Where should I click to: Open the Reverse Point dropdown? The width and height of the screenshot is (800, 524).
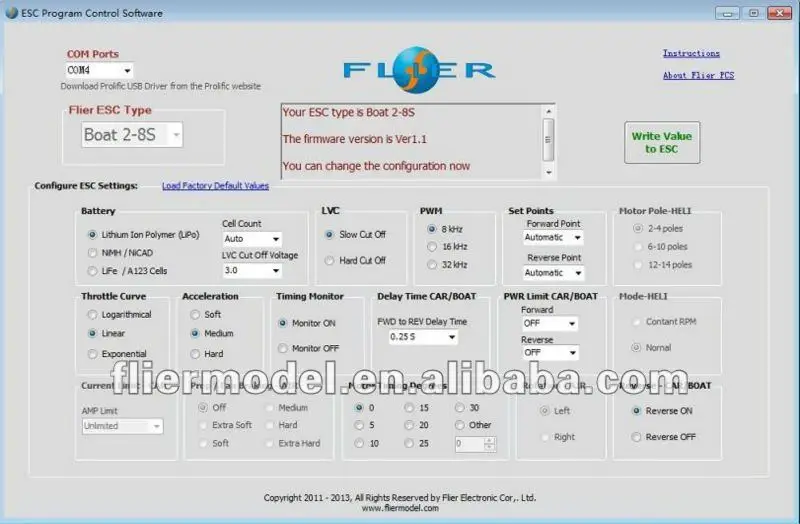(554, 273)
